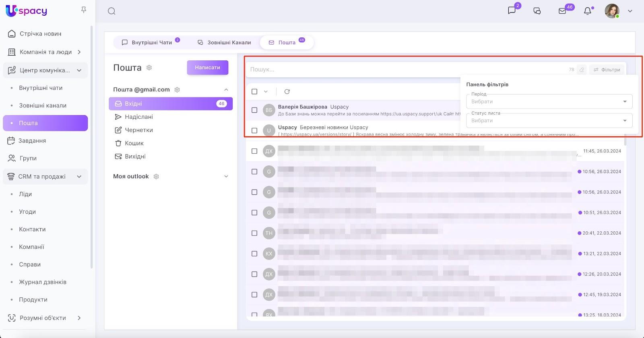Click into the Пошук search field
This screenshot has width=644, height=338.
[x=402, y=70]
